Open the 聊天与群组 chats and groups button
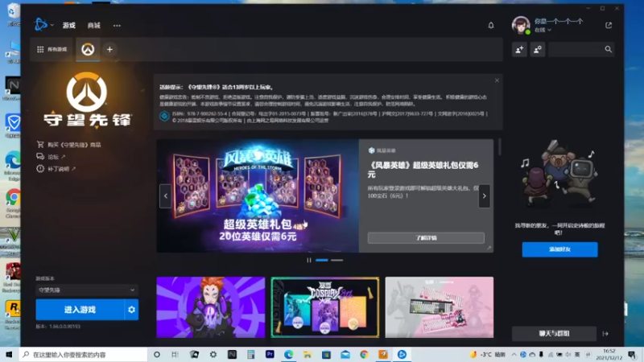Image resolution: width=644 pixels, height=362 pixels. pyautogui.click(x=554, y=334)
